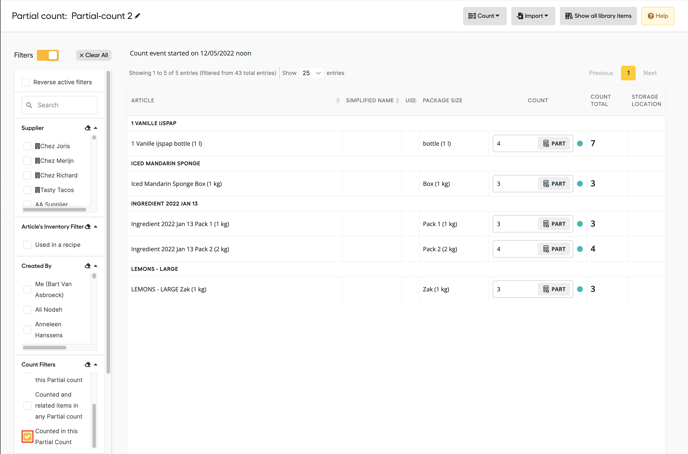Select Ingredient 2022 Jan 13 Pack 2 article

point(180,249)
